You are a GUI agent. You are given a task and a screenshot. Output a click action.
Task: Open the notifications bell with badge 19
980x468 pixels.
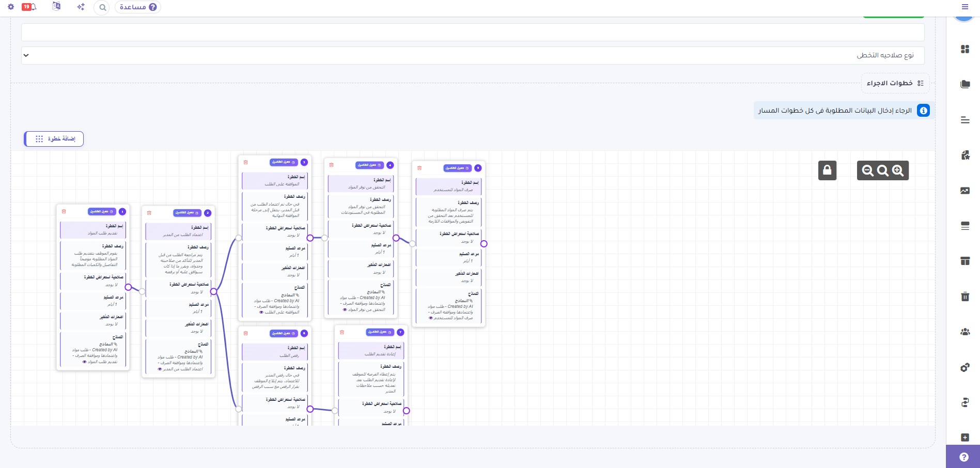[29, 7]
